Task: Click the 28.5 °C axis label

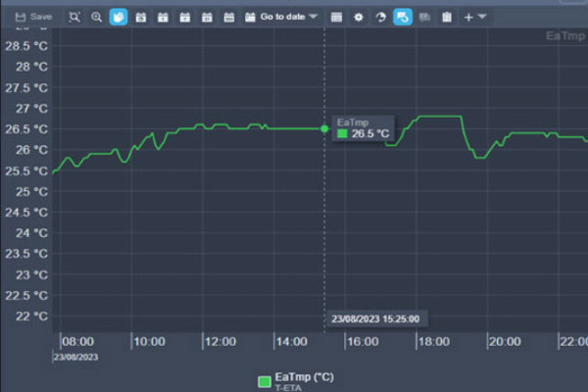Action: click(x=26, y=46)
